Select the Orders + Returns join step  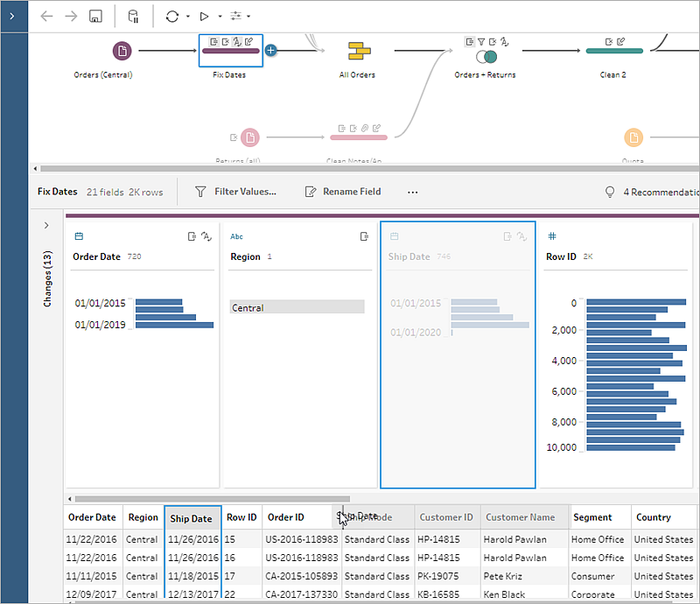click(x=486, y=57)
